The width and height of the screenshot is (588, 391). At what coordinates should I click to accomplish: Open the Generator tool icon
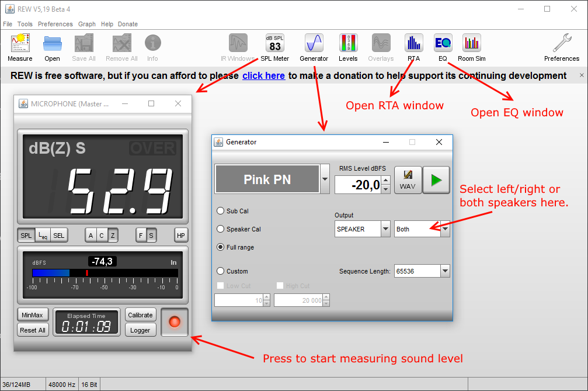(314, 44)
